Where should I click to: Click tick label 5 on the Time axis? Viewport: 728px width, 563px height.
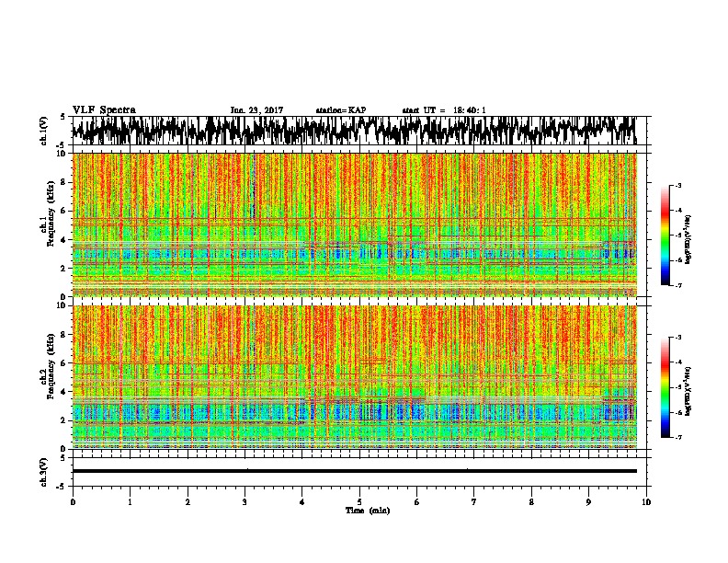point(359,502)
